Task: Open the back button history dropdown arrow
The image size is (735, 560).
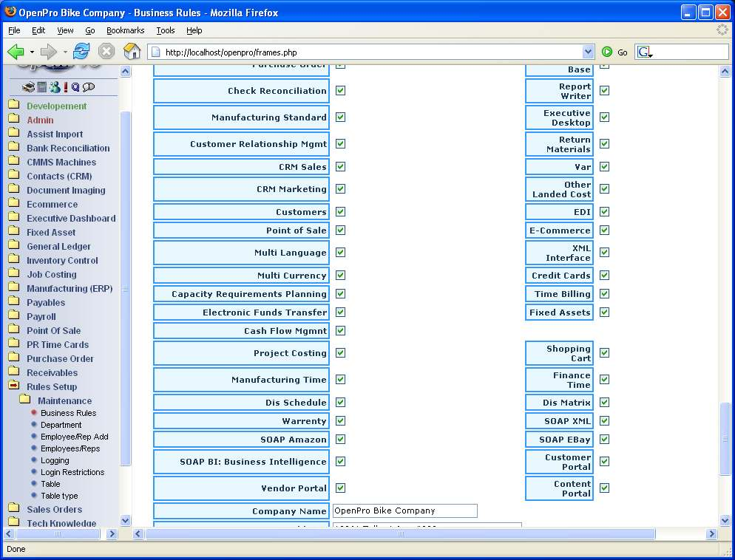Action: (32, 52)
